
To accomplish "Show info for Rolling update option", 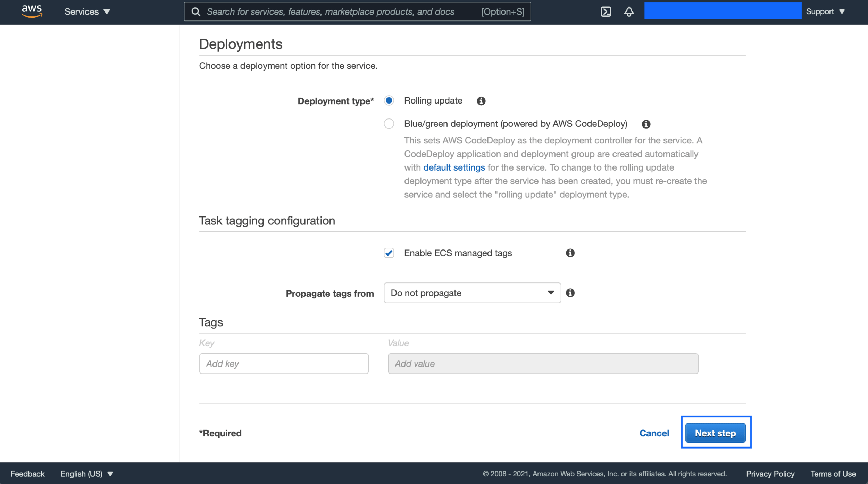I will [481, 101].
